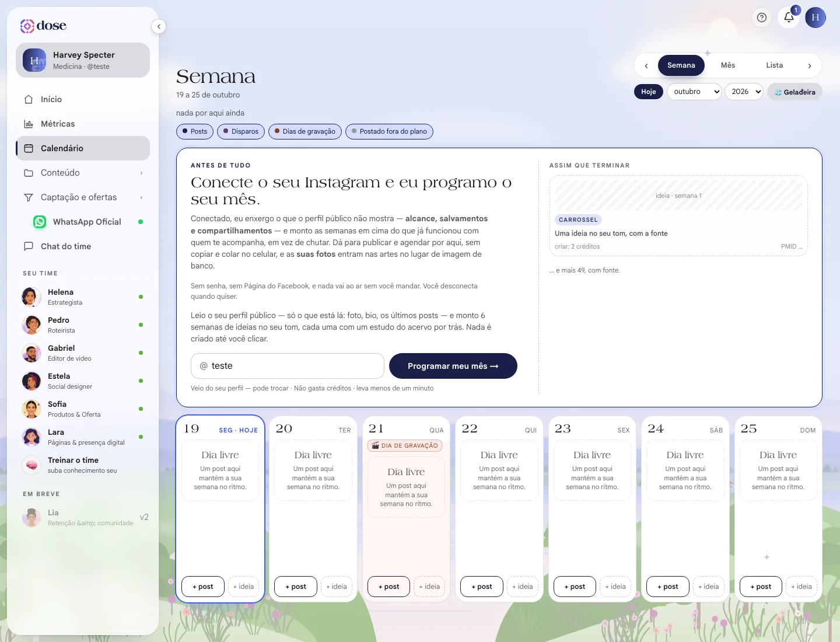Open Chat do time bubble icon

pyautogui.click(x=29, y=246)
